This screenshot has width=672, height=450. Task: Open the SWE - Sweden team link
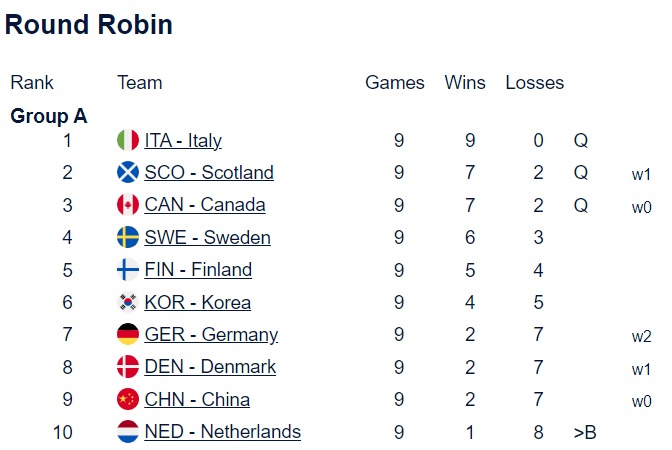point(207,238)
